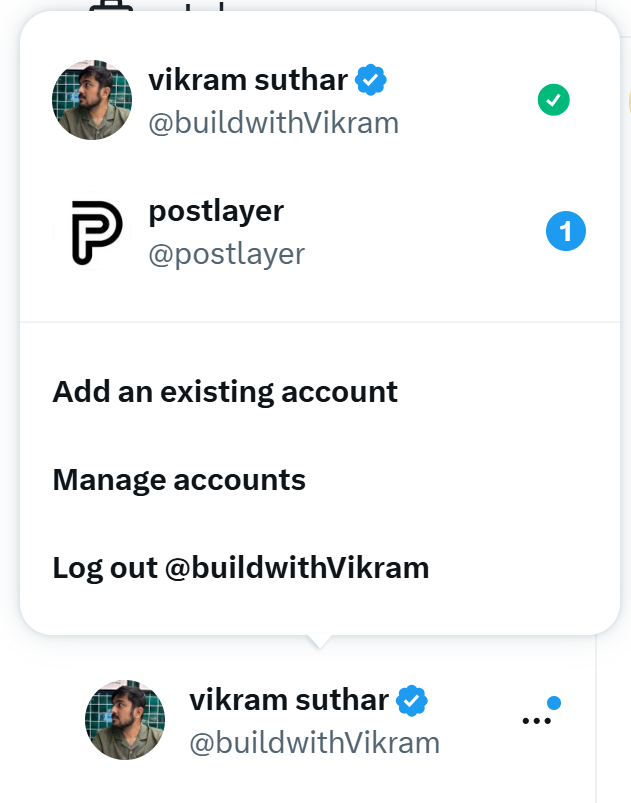Click vikram suthar name in the bottom bar
Screen dimensions: 631x803
point(290,700)
